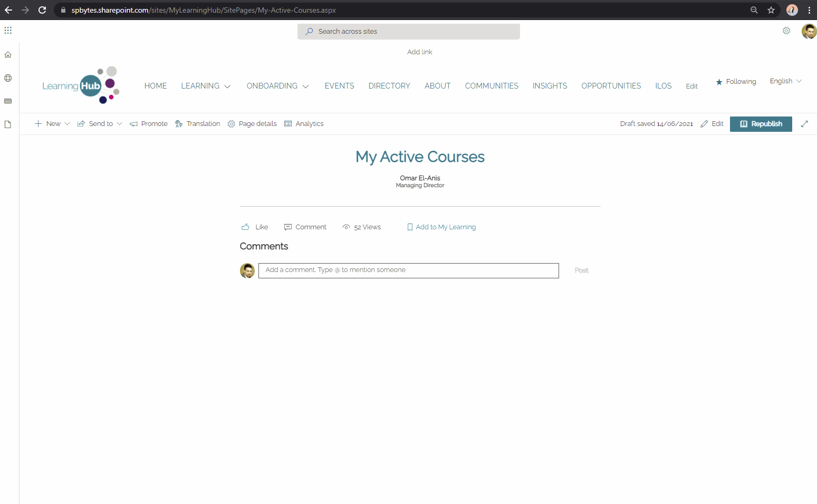Open the user profile picture menu
Screen dimensions: 817x504
[x=809, y=31]
